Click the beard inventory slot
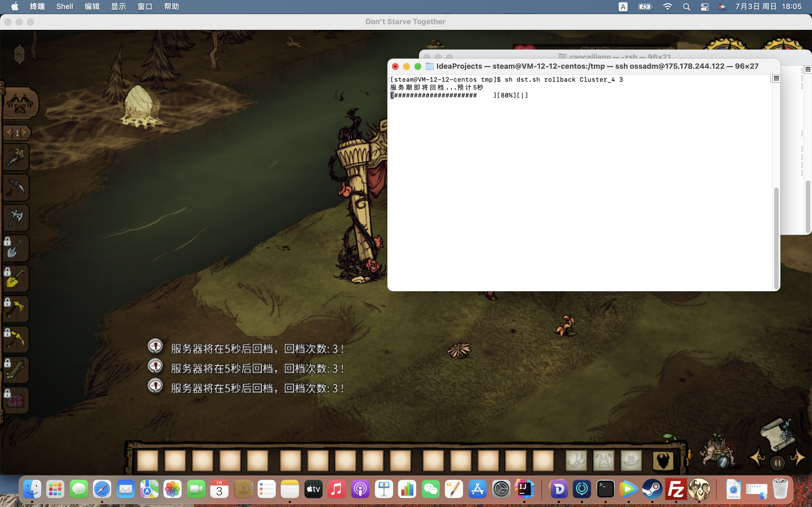Image resolution: width=812 pixels, height=507 pixels. pos(663,461)
